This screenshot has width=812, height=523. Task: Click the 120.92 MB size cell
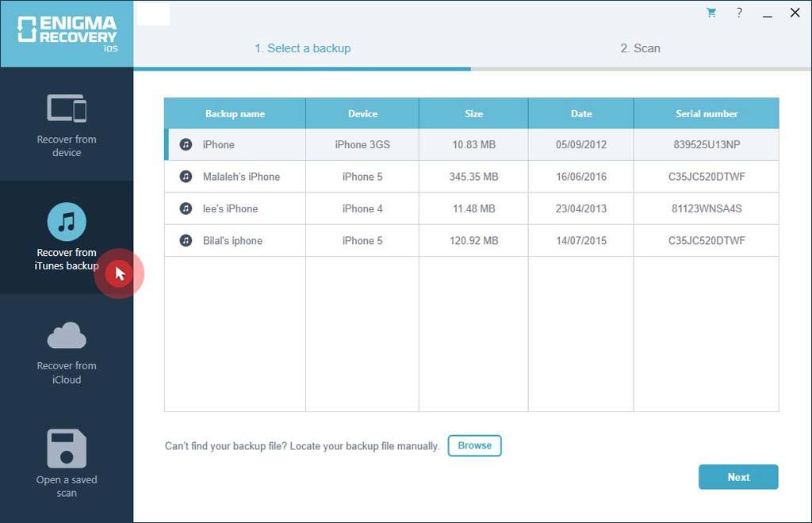tap(473, 241)
